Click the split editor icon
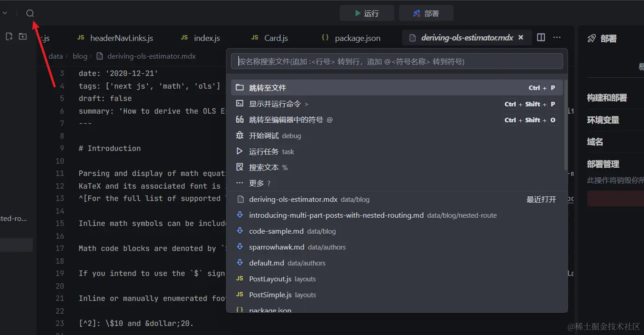644x335 pixels. pyautogui.click(x=541, y=37)
